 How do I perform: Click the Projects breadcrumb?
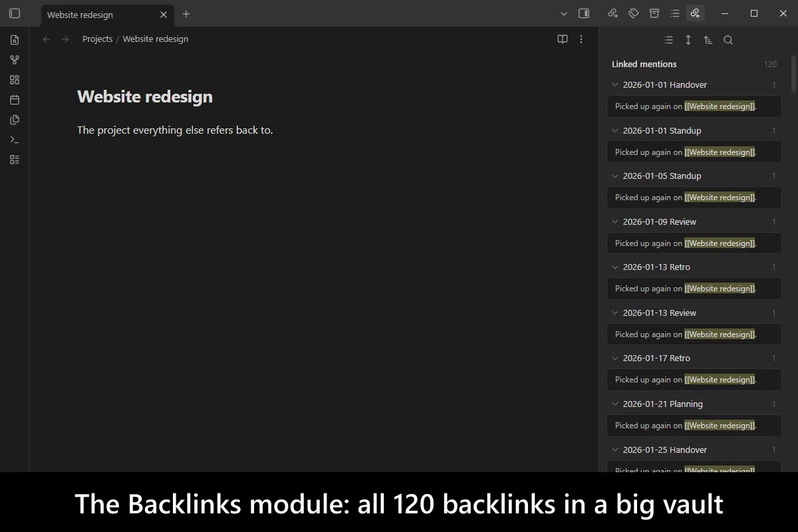click(x=97, y=39)
